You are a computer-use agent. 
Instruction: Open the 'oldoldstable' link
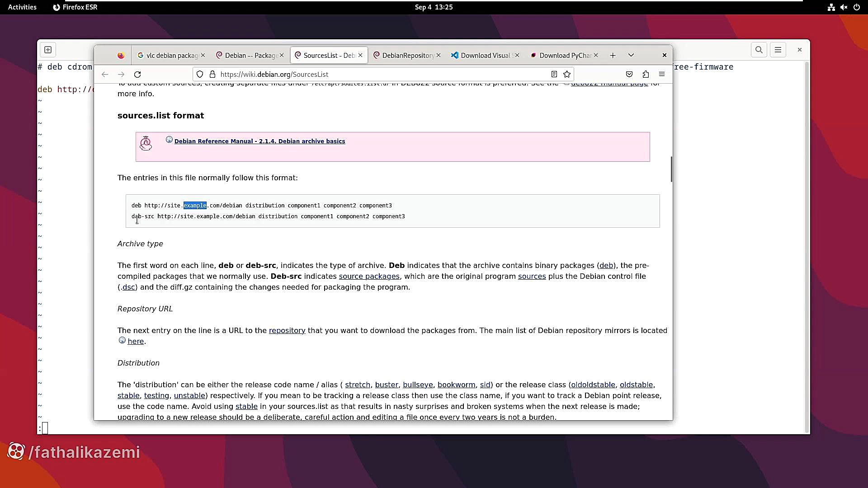pyautogui.click(x=593, y=385)
